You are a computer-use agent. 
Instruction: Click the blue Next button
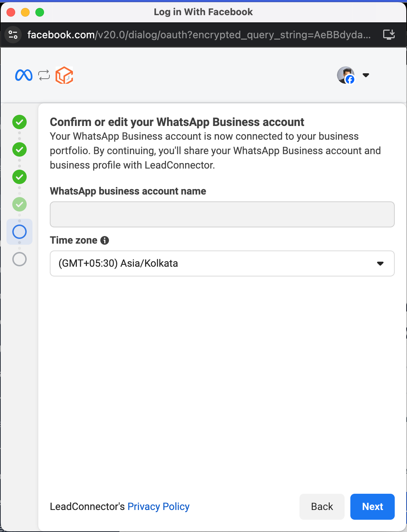coord(372,507)
